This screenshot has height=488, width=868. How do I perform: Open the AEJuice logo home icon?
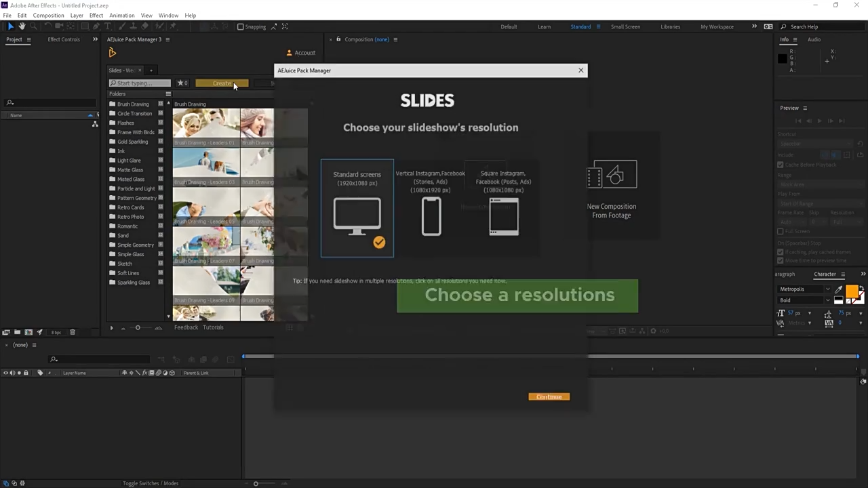pos(113,53)
